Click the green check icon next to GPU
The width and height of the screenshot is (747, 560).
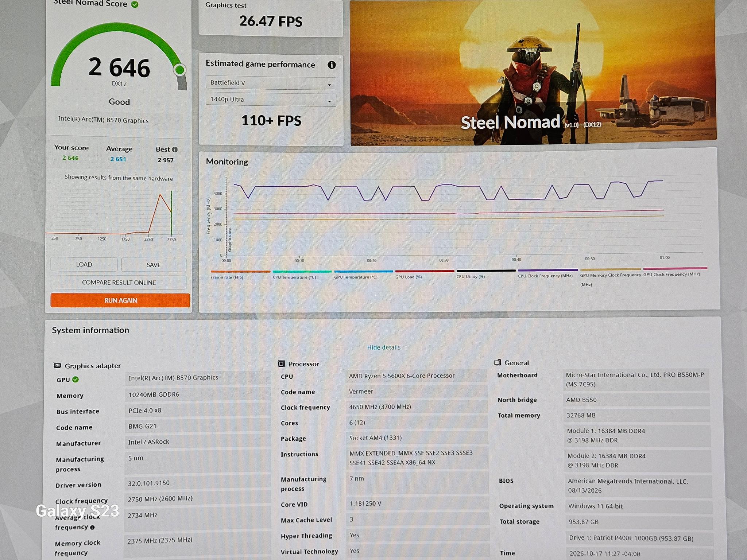[76, 380]
